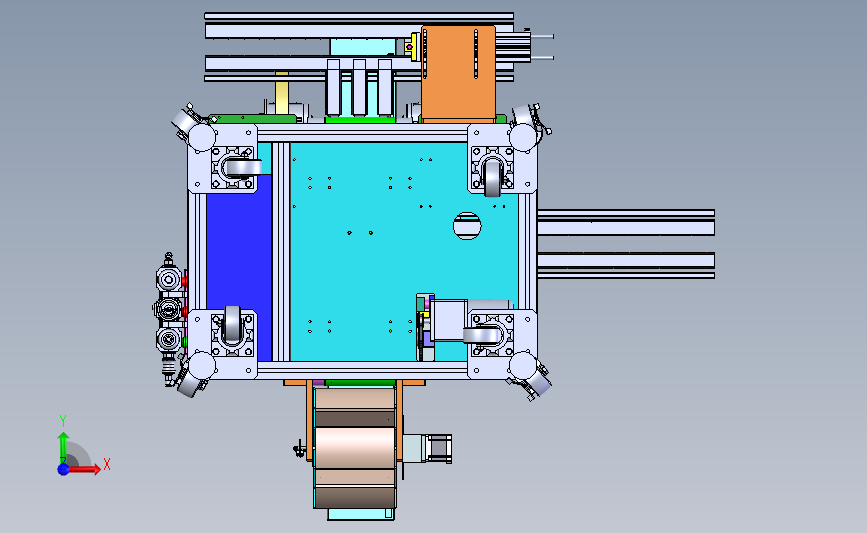Click the blue Z axis sphere of the triad
867x533 pixels.
(63, 469)
